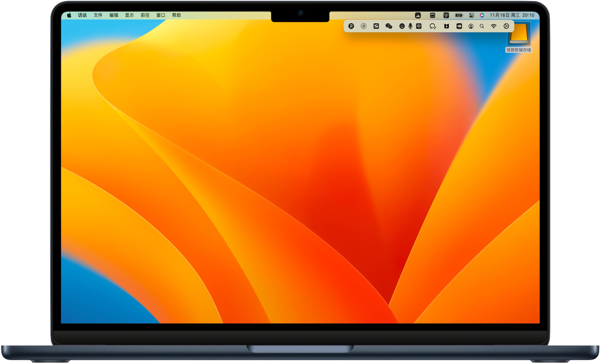The width and height of the screenshot is (601, 364).
Task: Open the 文件 menu
Action: coord(98,15)
